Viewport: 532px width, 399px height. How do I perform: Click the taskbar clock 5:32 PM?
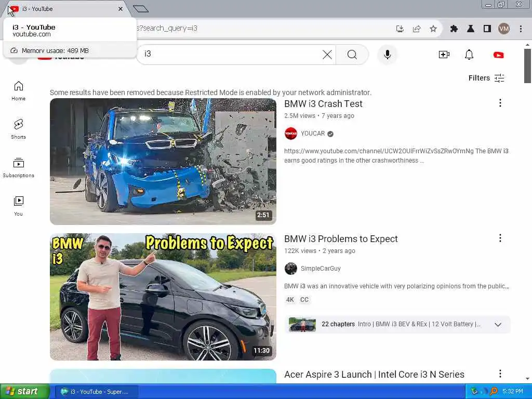point(512,392)
